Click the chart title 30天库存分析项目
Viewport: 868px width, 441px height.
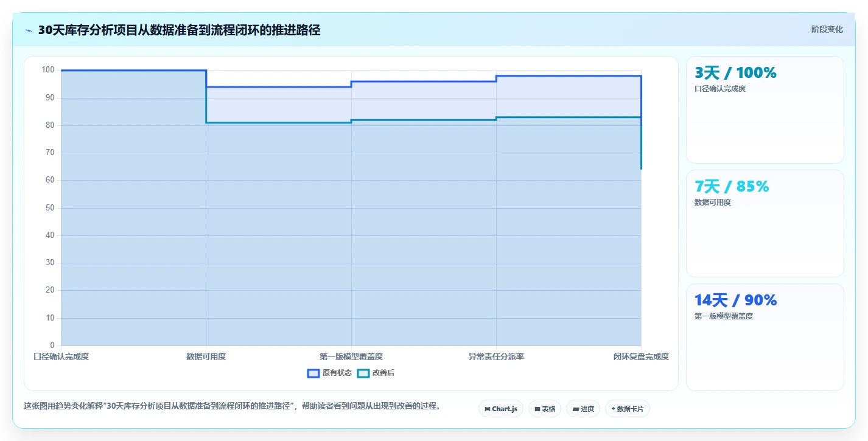pos(179,30)
